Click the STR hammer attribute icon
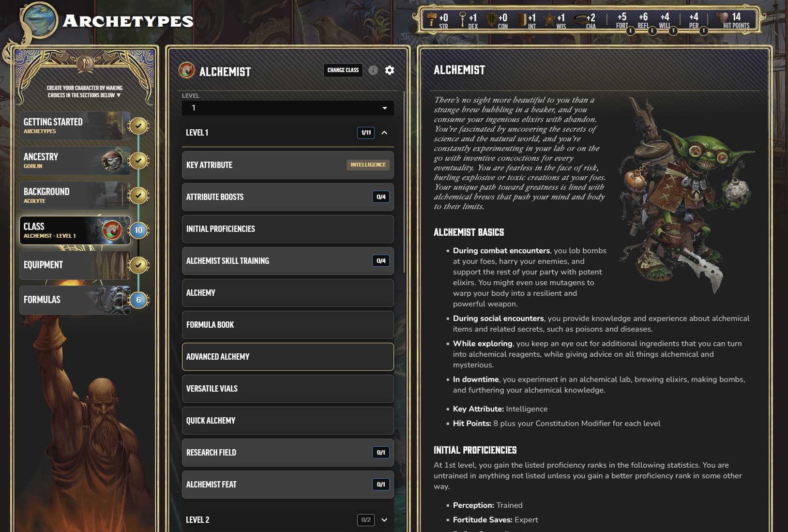Screen dimensions: 788x532 point(431,19)
